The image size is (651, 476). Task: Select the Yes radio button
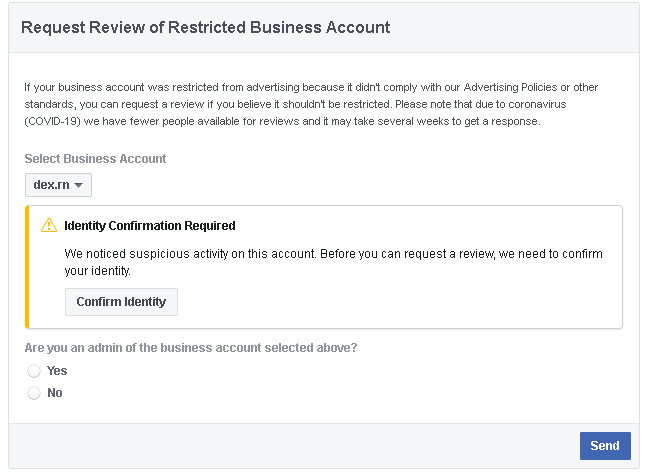34,371
